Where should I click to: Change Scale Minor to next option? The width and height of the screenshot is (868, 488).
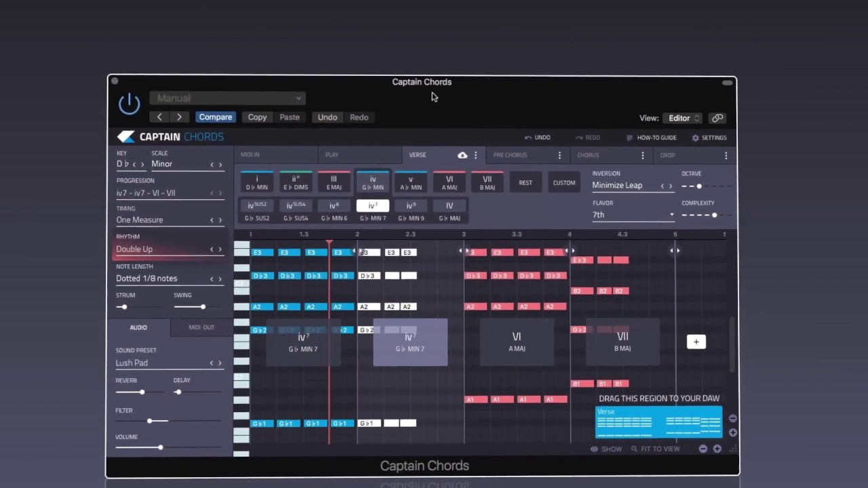point(220,165)
